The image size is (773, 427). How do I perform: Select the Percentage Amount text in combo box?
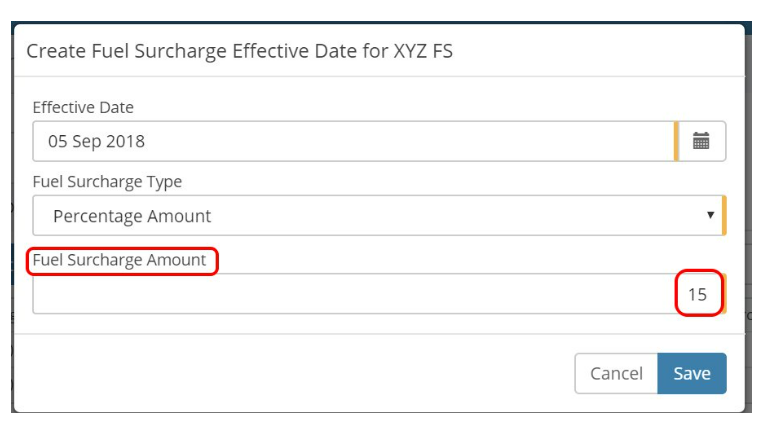(132, 216)
